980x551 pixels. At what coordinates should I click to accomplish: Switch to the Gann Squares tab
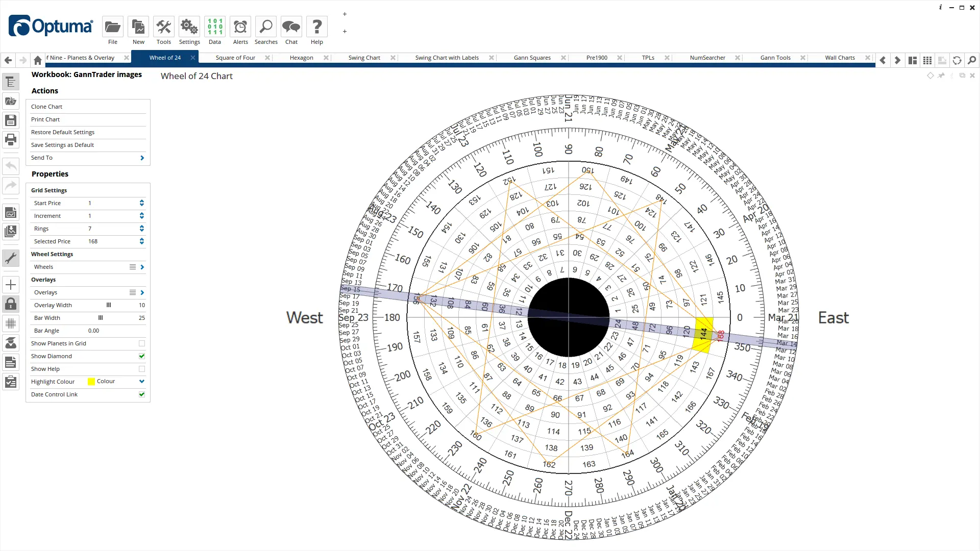click(x=532, y=58)
